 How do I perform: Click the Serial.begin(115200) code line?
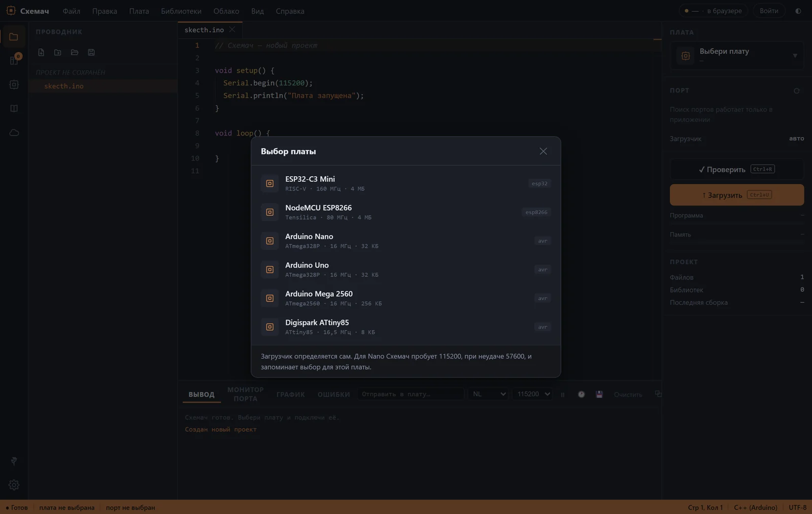pos(268,83)
